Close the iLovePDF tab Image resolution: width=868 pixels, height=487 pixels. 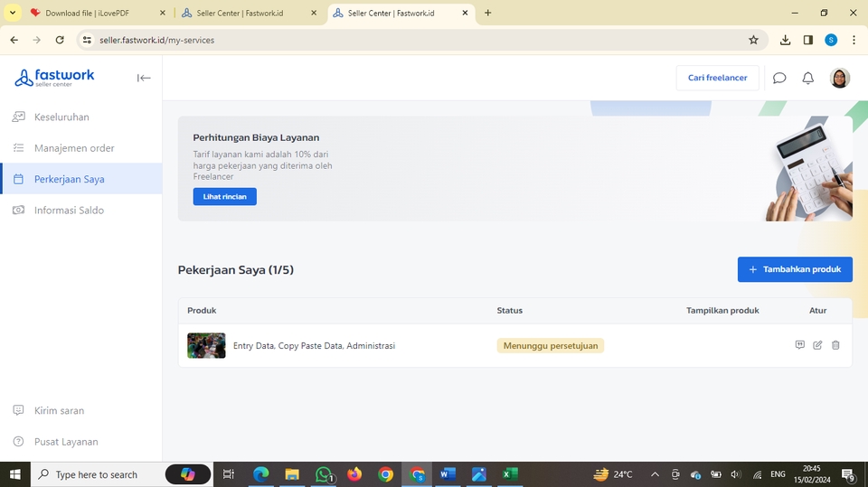click(162, 13)
